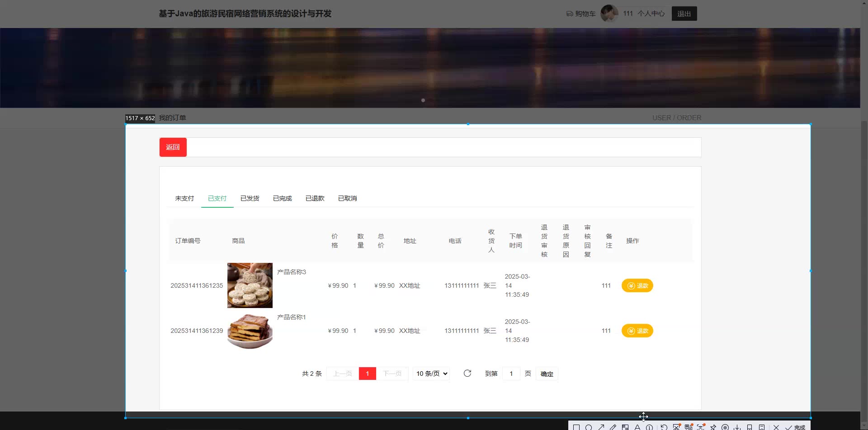Click the 确定 page jump button
This screenshot has width=868, height=430.
click(547, 374)
